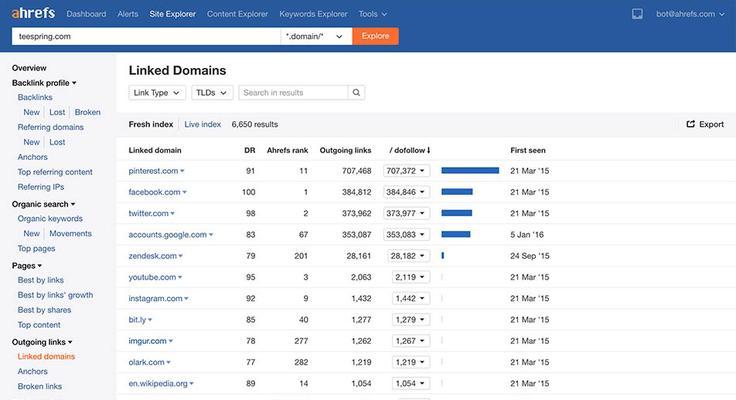Switch to Live index tab
The image size is (736, 400).
202,124
